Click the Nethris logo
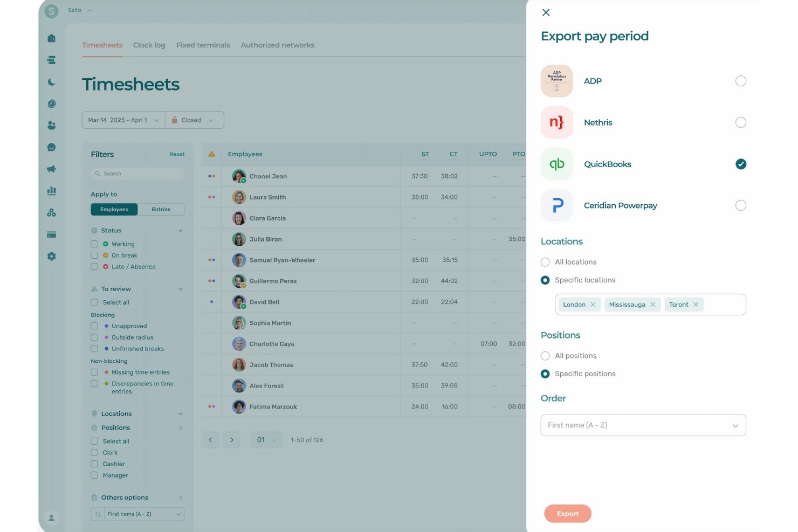This screenshot has width=798, height=532. click(557, 122)
